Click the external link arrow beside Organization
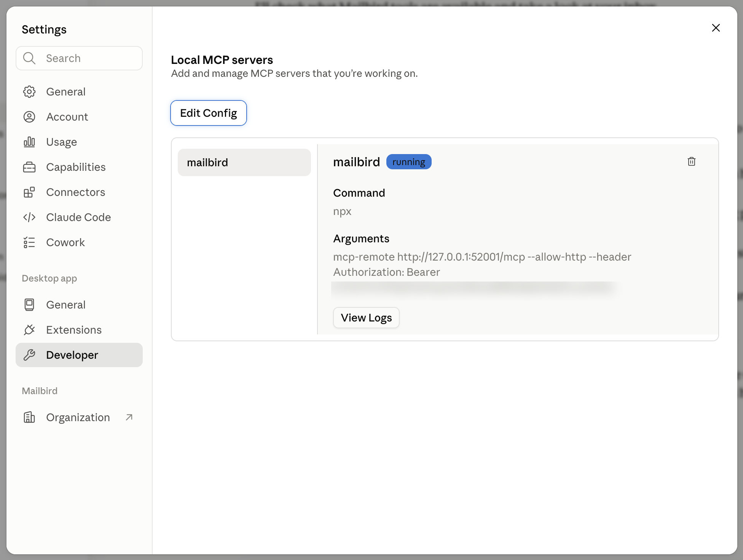The height and width of the screenshot is (560, 743). click(129, 417)
